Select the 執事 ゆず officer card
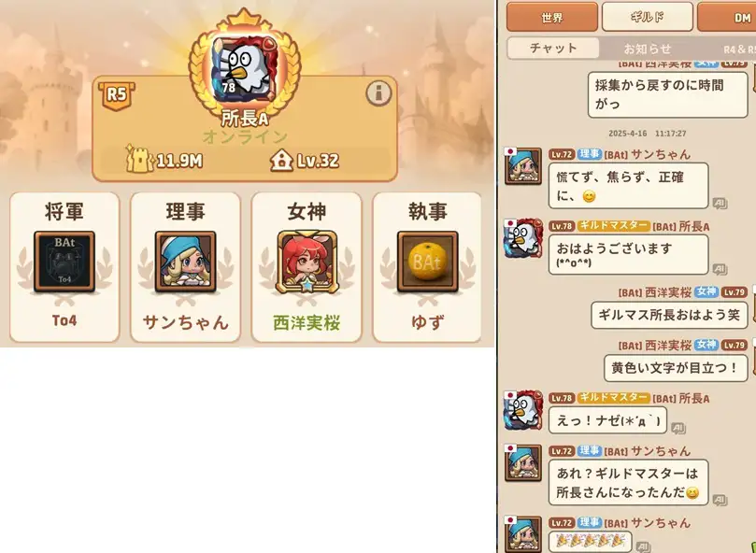756x553 pixels. 427,267
